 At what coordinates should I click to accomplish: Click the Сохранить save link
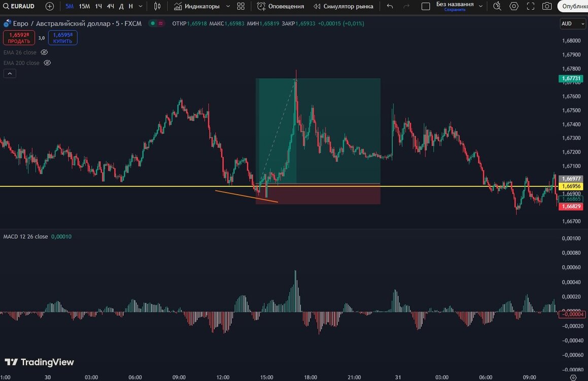[455, 10]
